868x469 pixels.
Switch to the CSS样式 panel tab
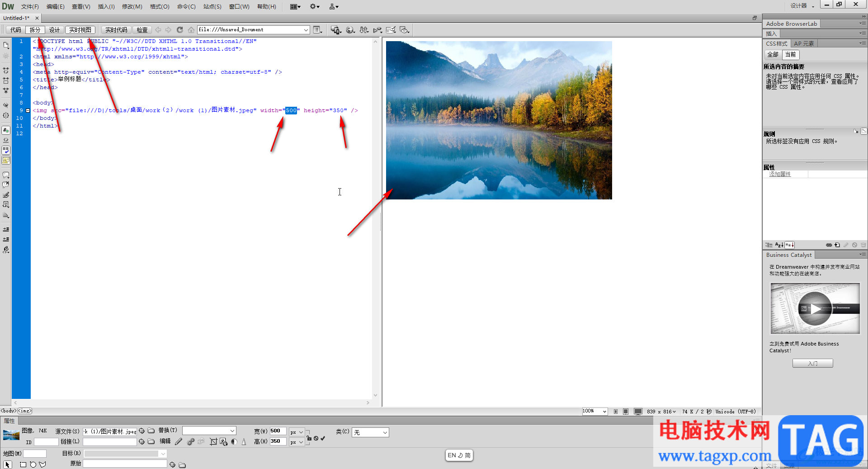tap(776, 43)
